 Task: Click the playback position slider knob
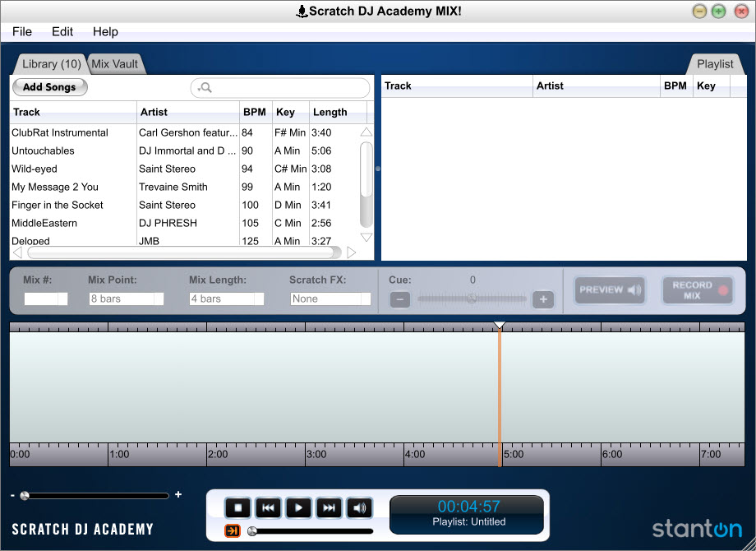(x=251, y=531)
